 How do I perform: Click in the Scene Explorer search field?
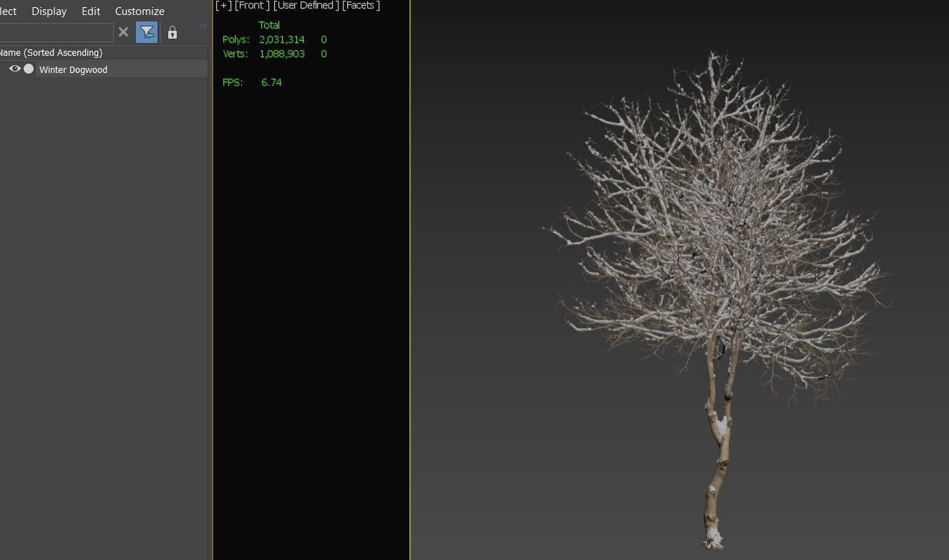coord(56,32)
